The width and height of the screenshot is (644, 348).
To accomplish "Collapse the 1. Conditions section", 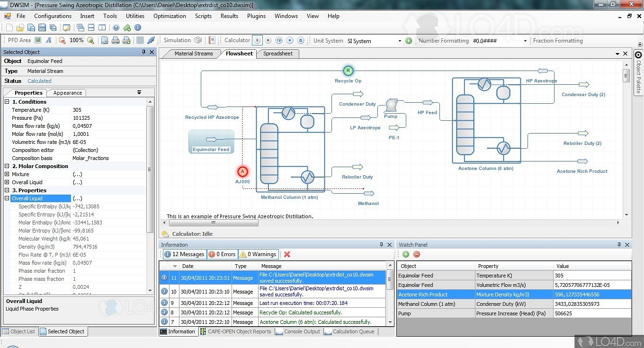I will [7, 102].
